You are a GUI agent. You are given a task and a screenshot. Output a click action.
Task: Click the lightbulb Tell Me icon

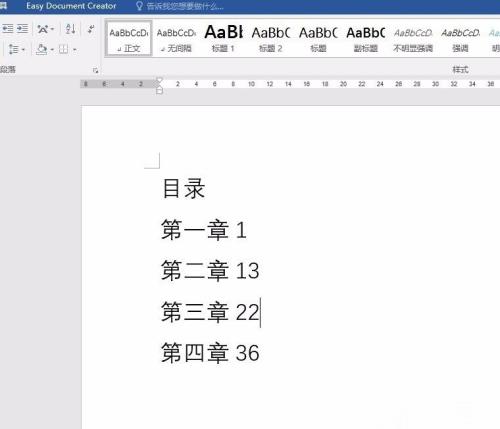(x=139, y=6)
